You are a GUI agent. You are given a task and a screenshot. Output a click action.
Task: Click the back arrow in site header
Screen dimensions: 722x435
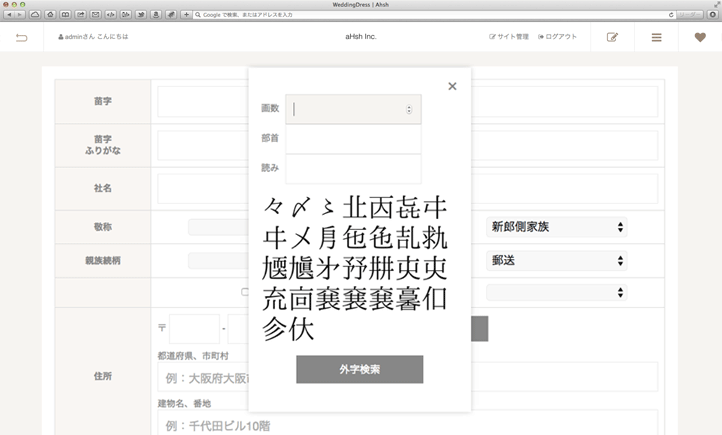pyautogui.click(x=22, y=37)
